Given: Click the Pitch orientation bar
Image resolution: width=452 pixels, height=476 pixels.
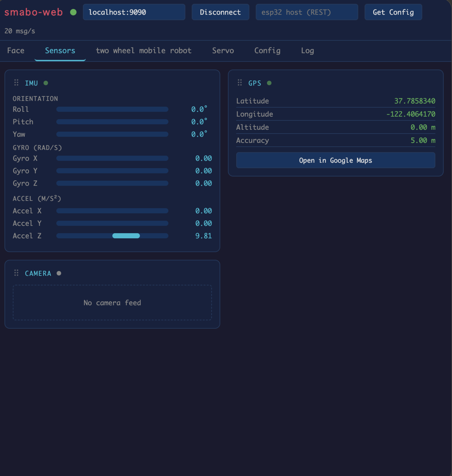Looking at the screenshot, I should pyautogui.click(x=112, y=122).
